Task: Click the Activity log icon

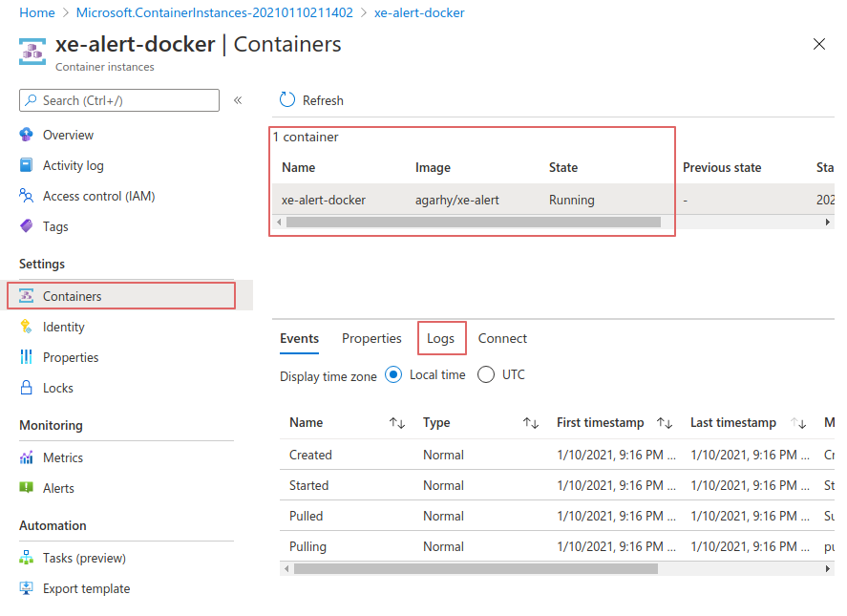Action: [26, 165]
